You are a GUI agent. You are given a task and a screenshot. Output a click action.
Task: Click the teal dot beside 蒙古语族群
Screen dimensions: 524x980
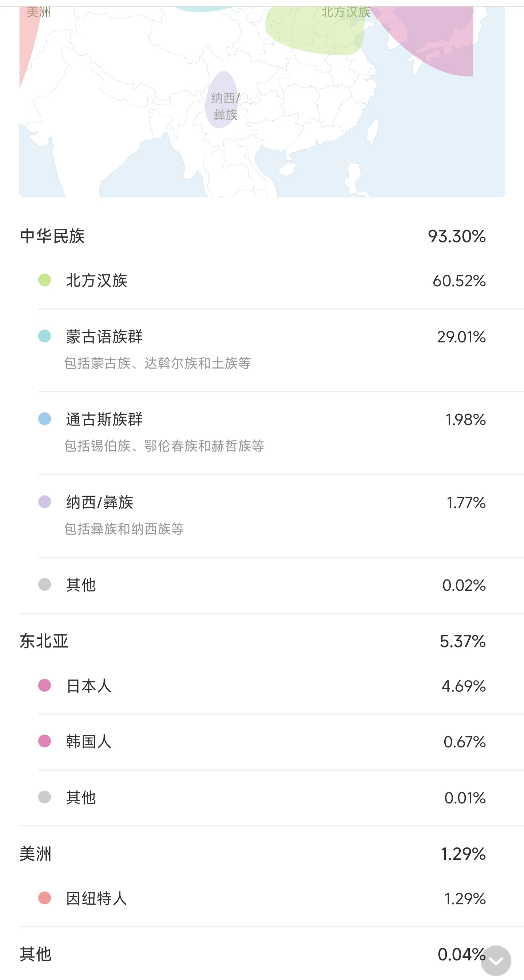(44, 336)
